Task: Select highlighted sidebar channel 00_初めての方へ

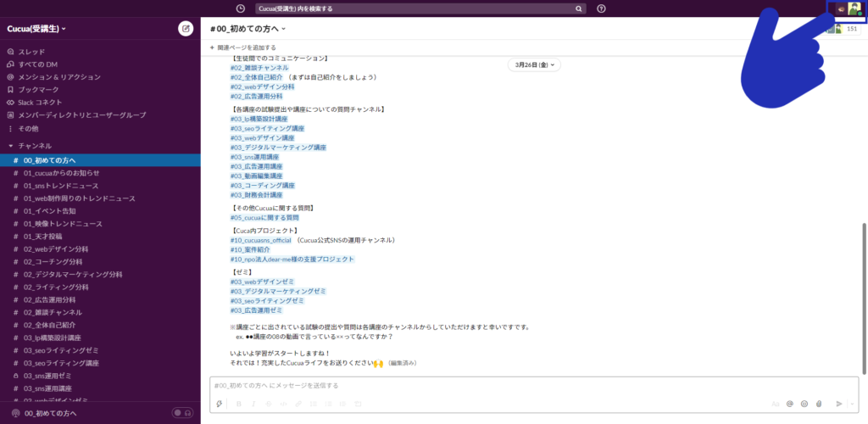Action: pos(100,160)
